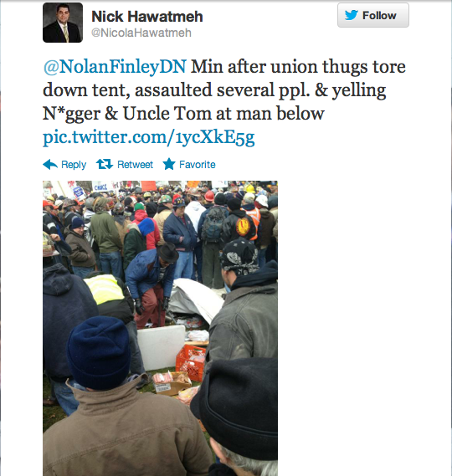Click the Twitter bird icon in Follow
452x476 pixels.
[x=352, y=15]
